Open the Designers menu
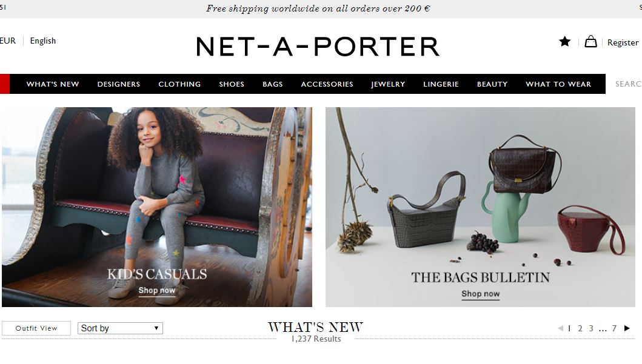Screen dimensions: 642x364 [x=119, y=84]
